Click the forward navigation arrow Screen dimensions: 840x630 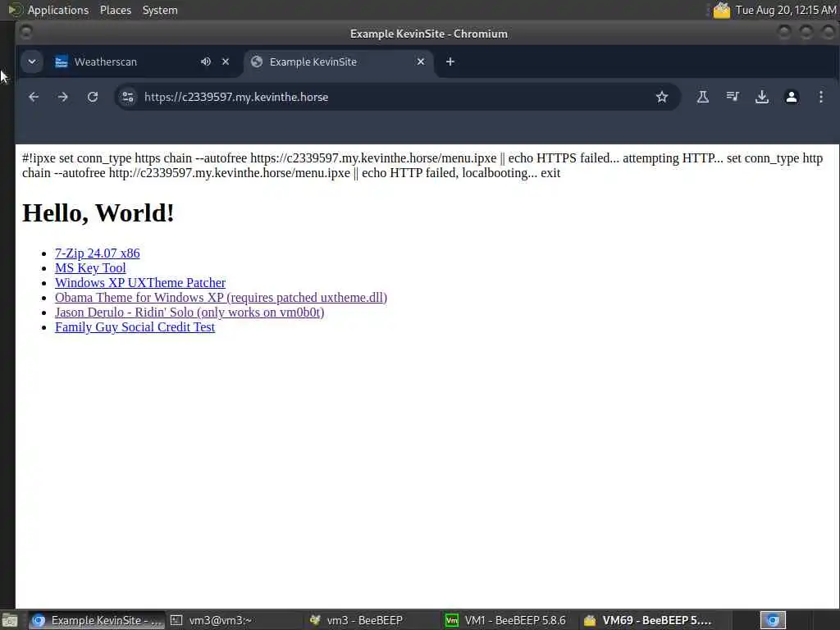point(62,97)
